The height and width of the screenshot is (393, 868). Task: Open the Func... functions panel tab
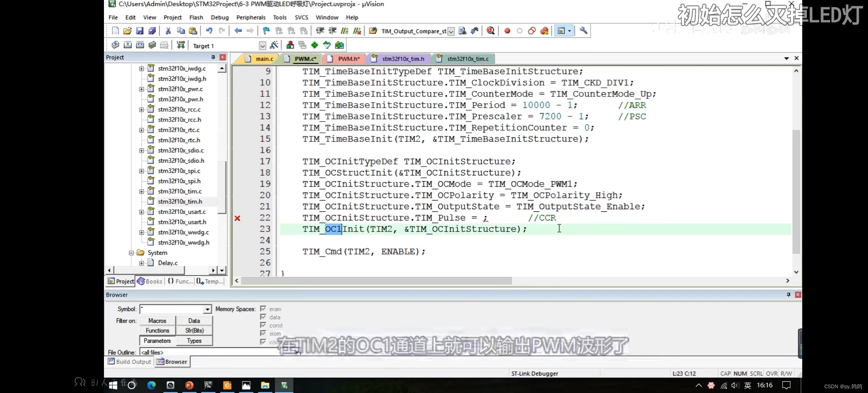(x=180, y=281)
